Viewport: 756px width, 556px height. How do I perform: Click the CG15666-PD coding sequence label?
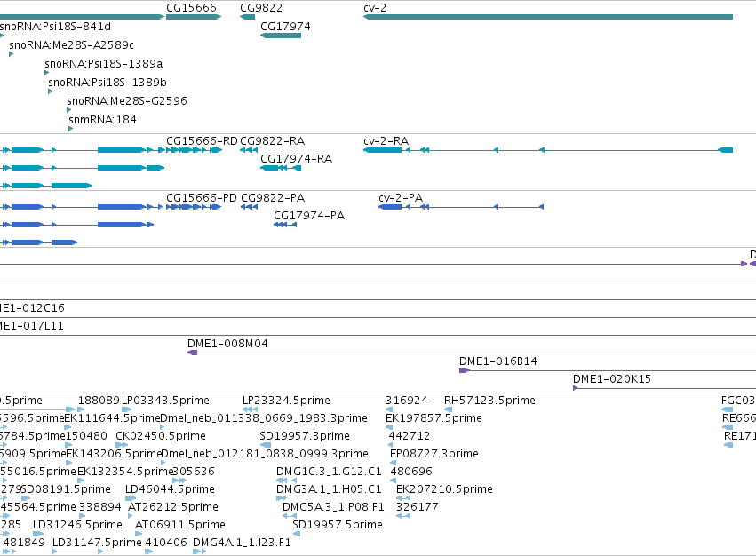pyautogui.click(x=202, y=198)
